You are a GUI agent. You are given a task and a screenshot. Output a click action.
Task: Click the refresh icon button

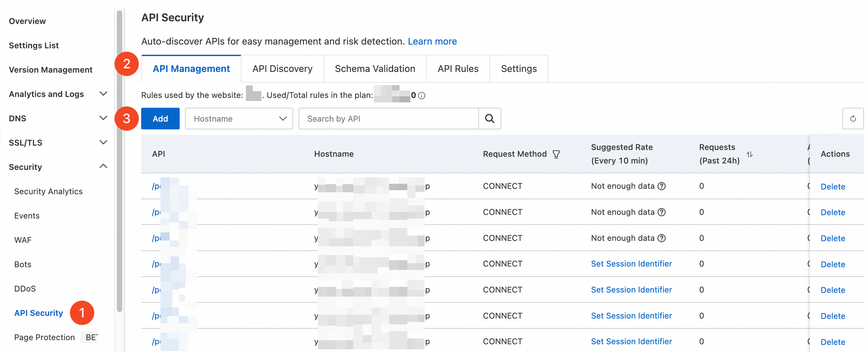coord(853,119)
